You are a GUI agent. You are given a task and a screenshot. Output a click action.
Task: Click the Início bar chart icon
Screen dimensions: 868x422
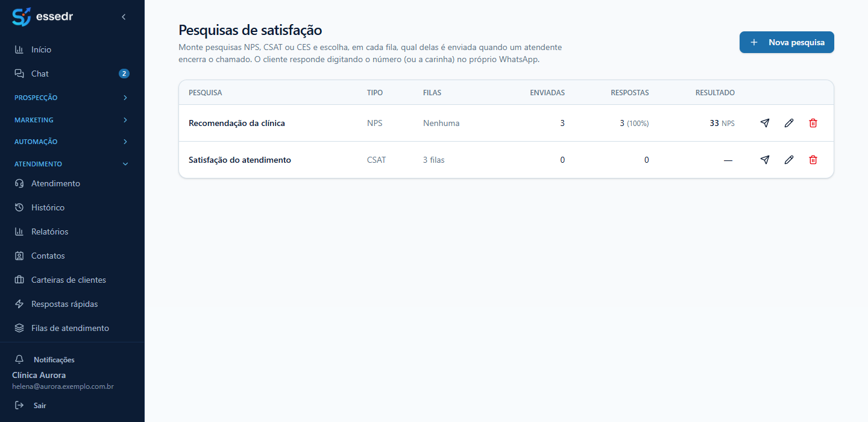click(x=19, y=49)
